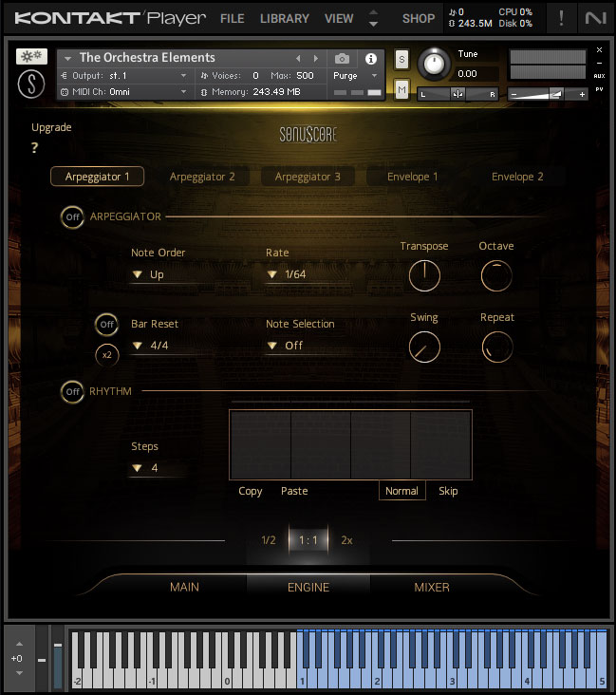616x695 pixels.
Task: Open the FILE menu
Action: click(x=233, y=19)
